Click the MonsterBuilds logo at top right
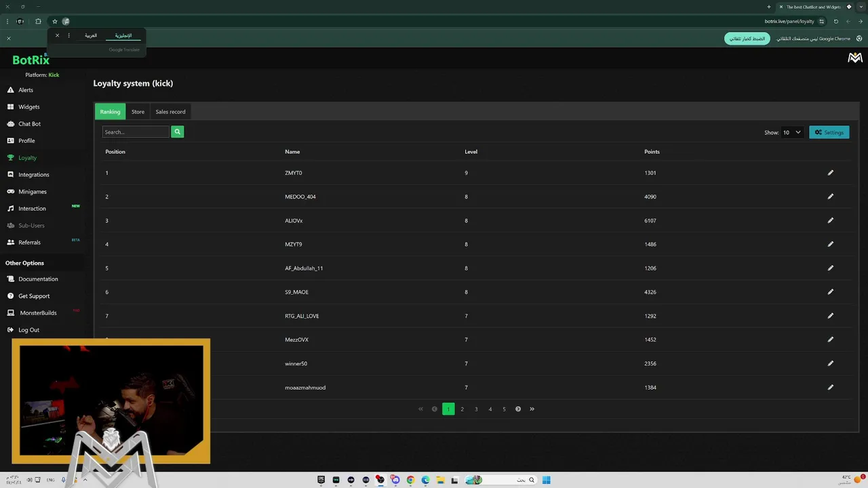 coord(855,58)
